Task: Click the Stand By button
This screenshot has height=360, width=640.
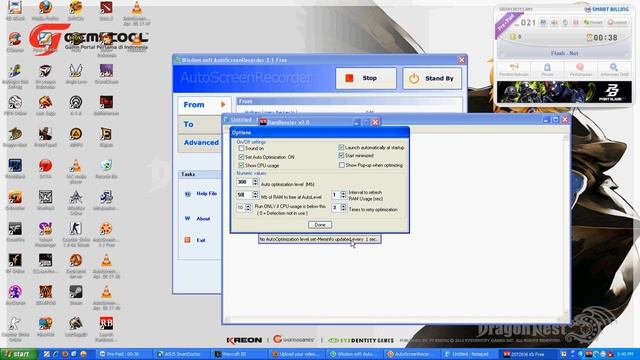Action: pos(432,78)
